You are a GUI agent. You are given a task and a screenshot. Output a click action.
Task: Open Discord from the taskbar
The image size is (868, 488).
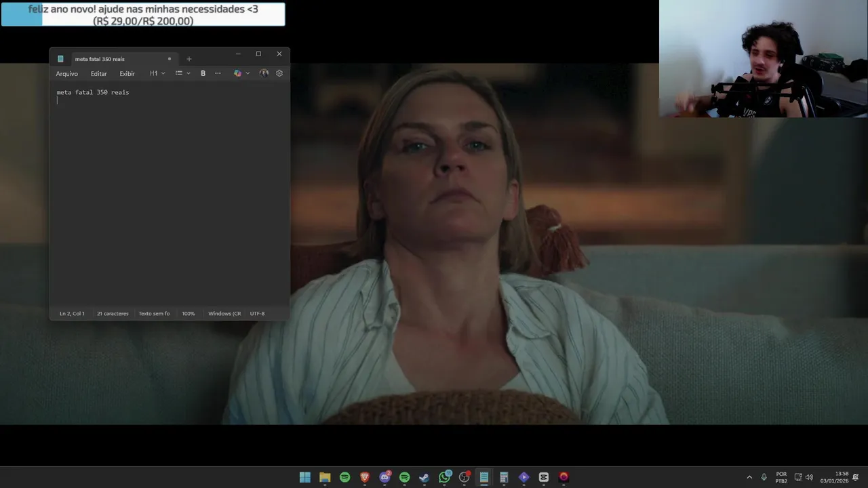tap(384, 477)
